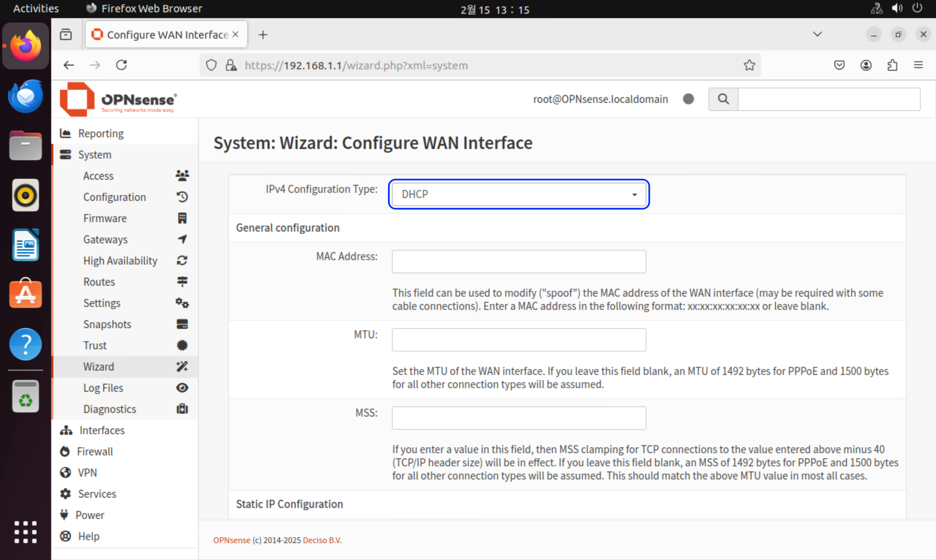Collapse the System menu section
The height and width of the screenshot is (560, 936).
95,155
